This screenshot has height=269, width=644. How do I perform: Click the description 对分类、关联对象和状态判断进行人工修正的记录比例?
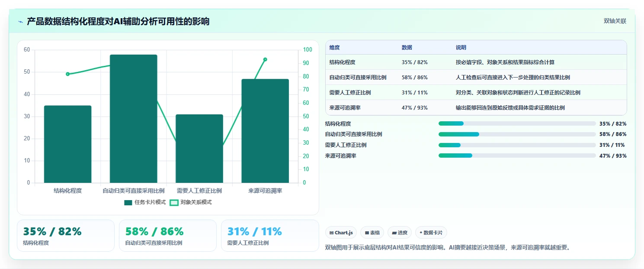518,93
